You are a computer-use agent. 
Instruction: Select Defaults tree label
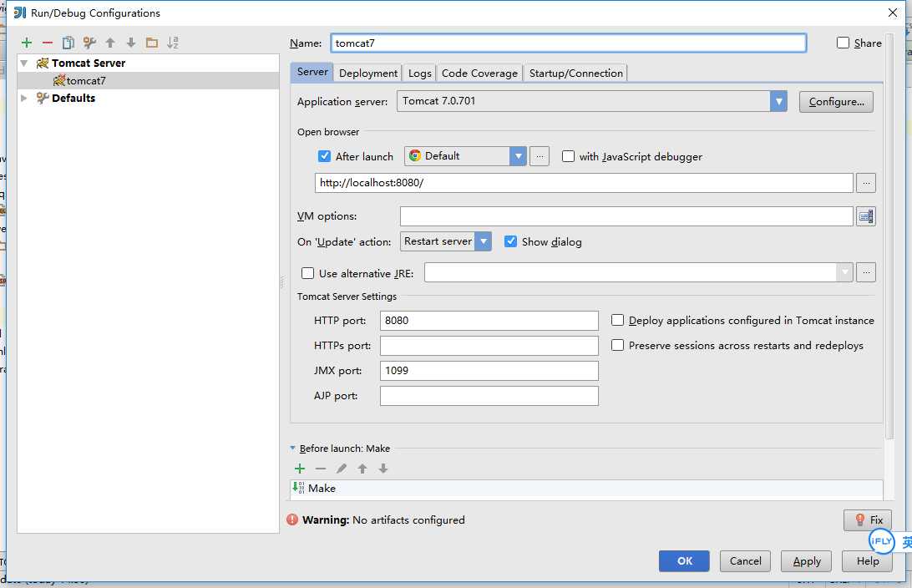(x=73, y=98)
